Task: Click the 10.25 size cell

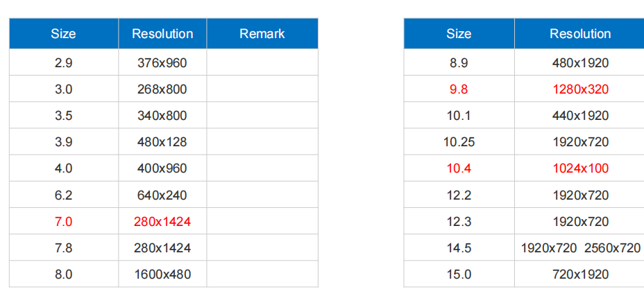Action: coord(459,142)
